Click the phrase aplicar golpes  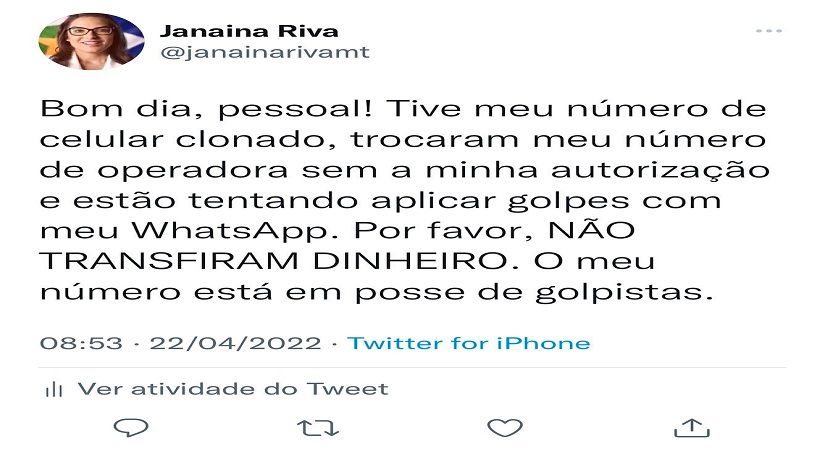point(500,201)
